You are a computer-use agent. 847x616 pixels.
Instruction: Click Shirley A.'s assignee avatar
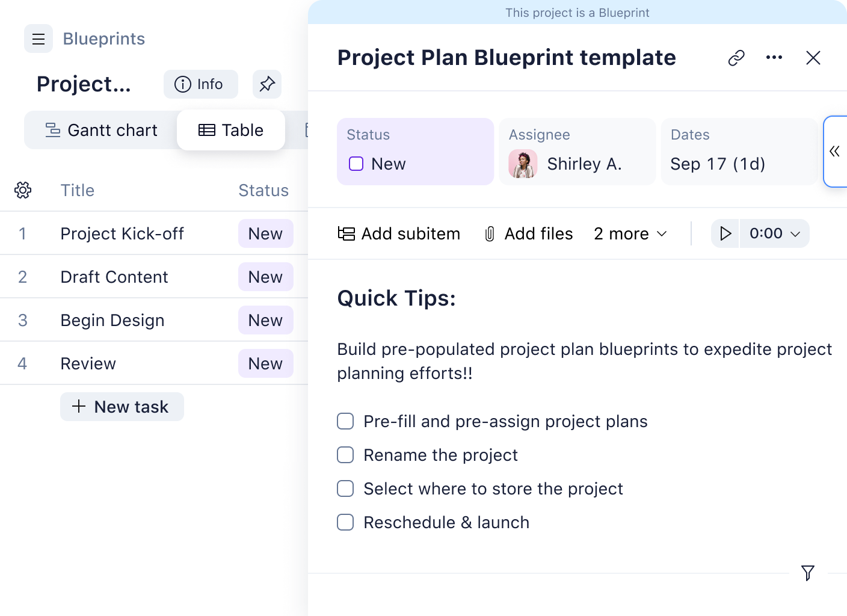click(x=523, y=163)
